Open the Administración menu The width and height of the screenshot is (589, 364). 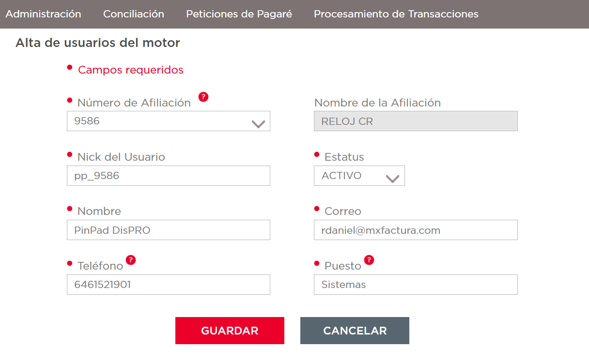coord(43,14)
